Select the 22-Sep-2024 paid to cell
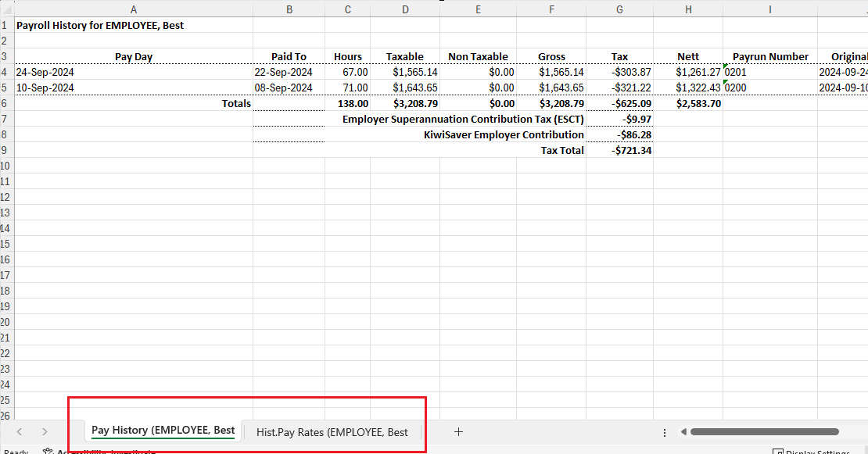The width and height of the screenshot is (868, 454). pos(289,72)
